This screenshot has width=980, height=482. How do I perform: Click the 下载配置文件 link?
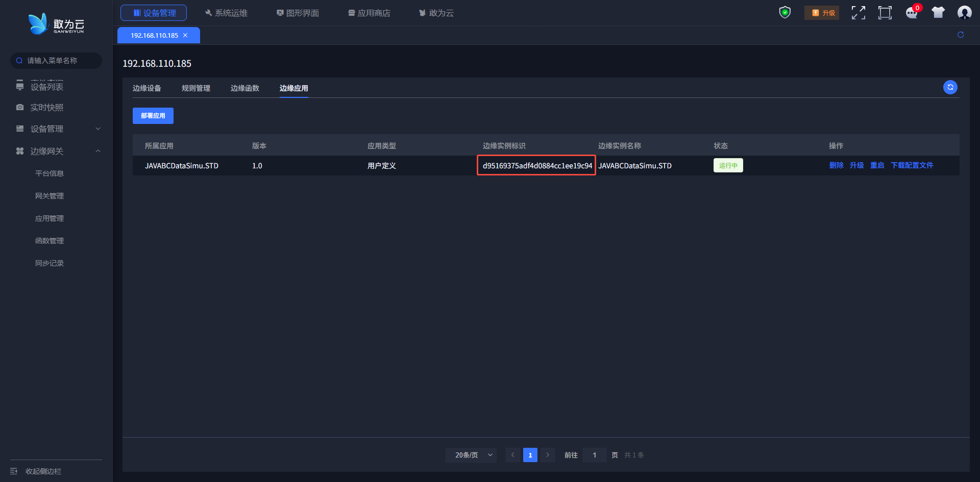[912, 165]
